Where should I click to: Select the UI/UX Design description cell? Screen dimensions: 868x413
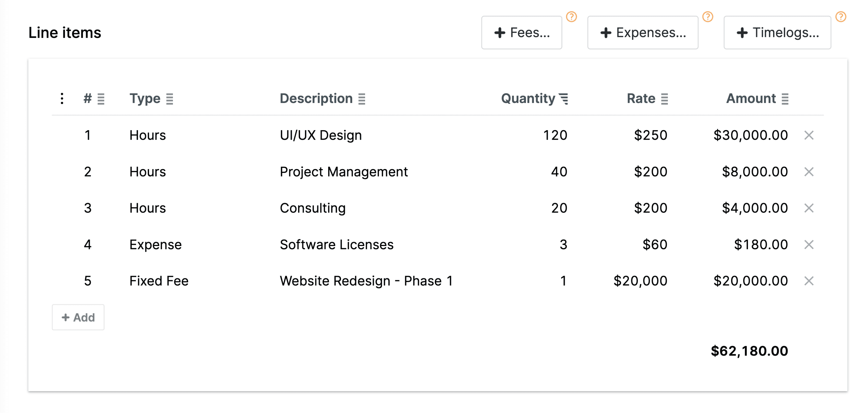click(320, 135)
